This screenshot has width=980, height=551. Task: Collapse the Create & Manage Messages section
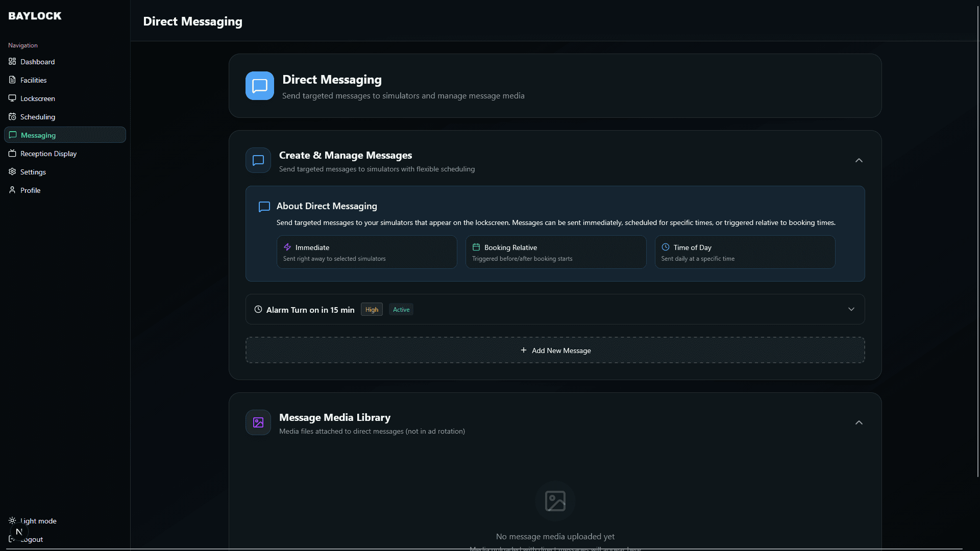tap(859, 161)
